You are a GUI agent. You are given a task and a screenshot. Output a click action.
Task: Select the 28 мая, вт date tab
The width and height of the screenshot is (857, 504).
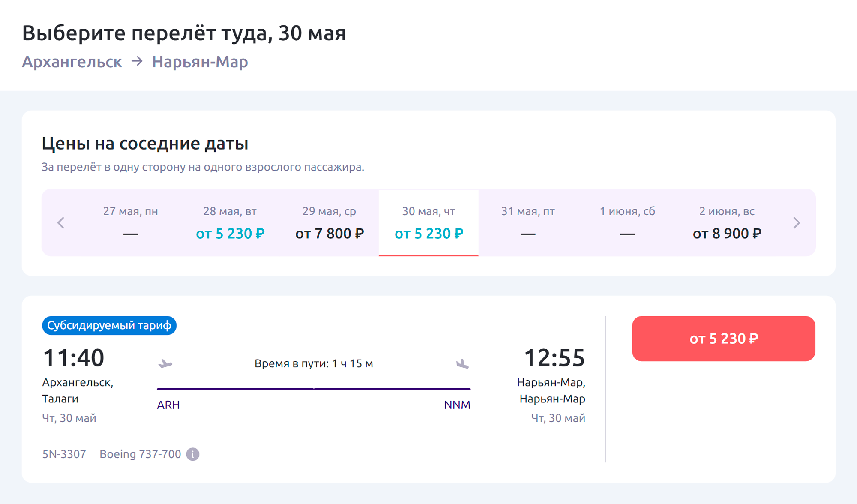(x=230, y=223)
